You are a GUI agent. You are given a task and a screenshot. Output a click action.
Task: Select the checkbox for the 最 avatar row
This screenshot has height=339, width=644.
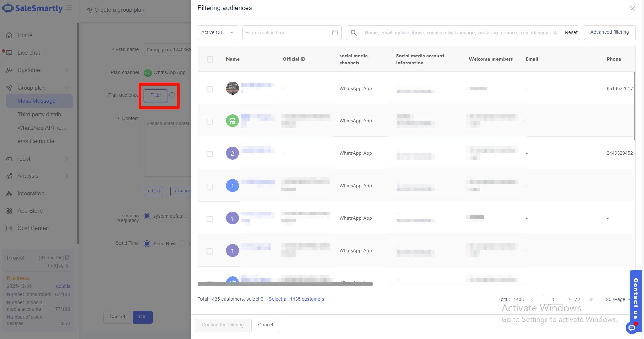(x=210, y=122)
